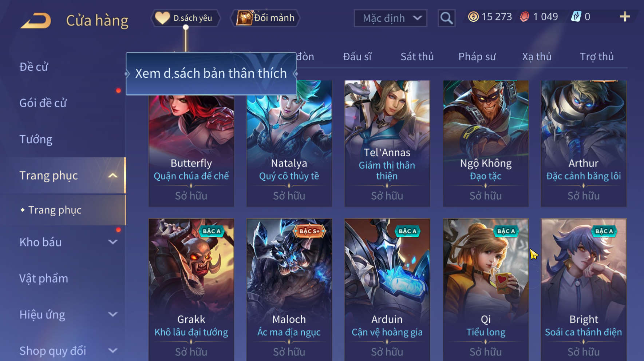Open the search magnifier icon

point(446,18)
